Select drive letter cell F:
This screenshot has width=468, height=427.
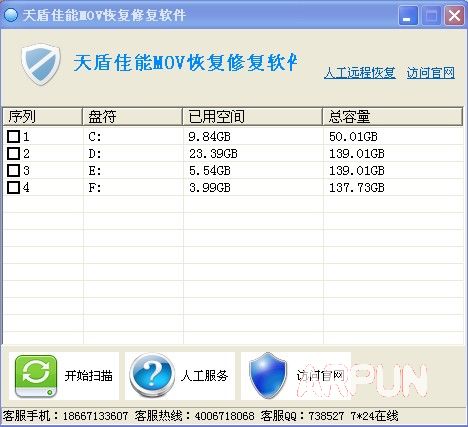pos(95,188)
